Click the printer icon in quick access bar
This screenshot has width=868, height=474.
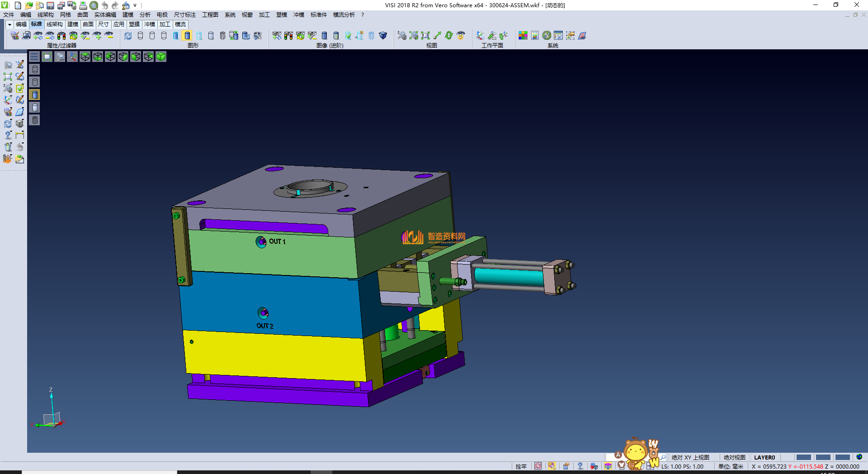click(x=83, y=5)
